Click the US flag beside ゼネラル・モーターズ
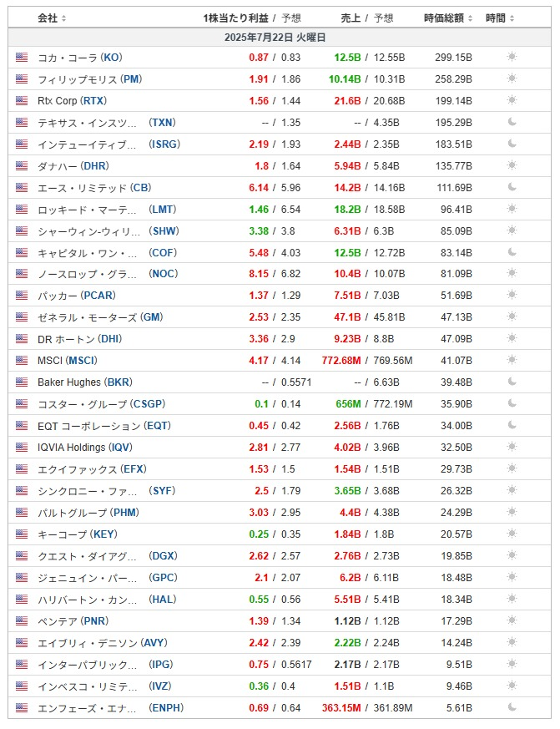 [x=22, y=317]
